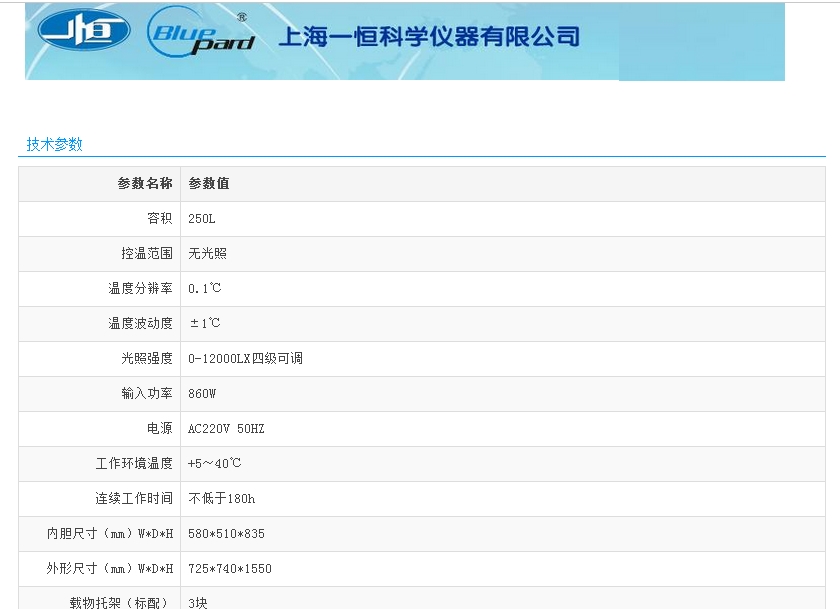This screenshot has height=609, width=840.
Task: Click the 参数值 column header
Action: pyautogui.click(x=209, y=184)
